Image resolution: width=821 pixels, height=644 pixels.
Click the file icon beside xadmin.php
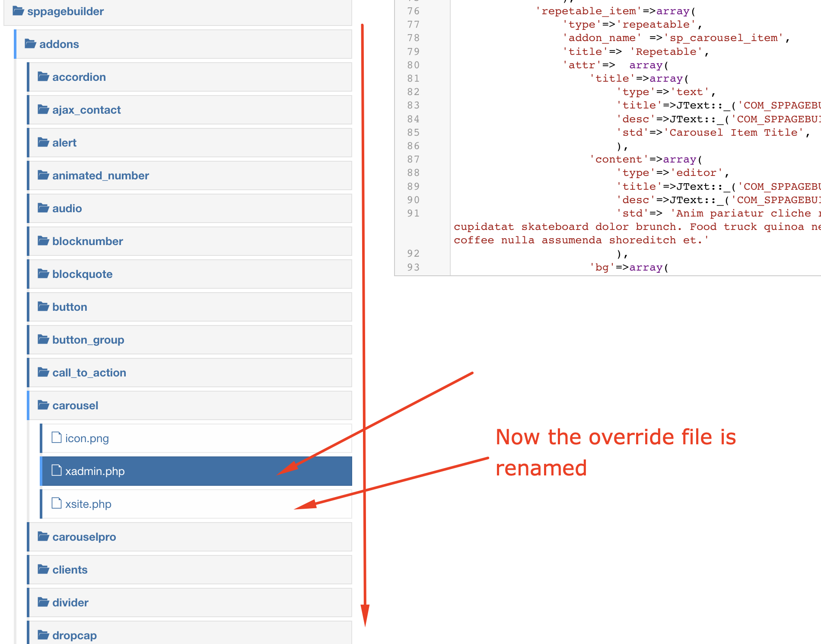pyautogui.click(x=57, y=471)
